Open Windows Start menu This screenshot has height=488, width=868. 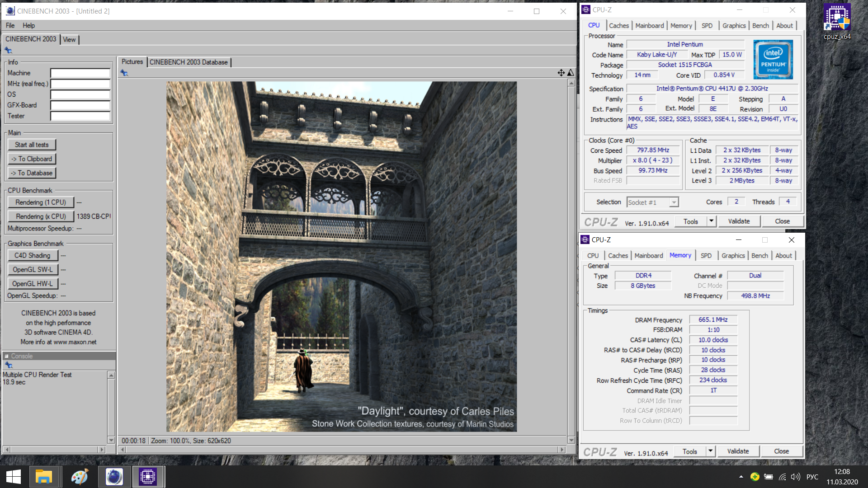coord(14,477)
